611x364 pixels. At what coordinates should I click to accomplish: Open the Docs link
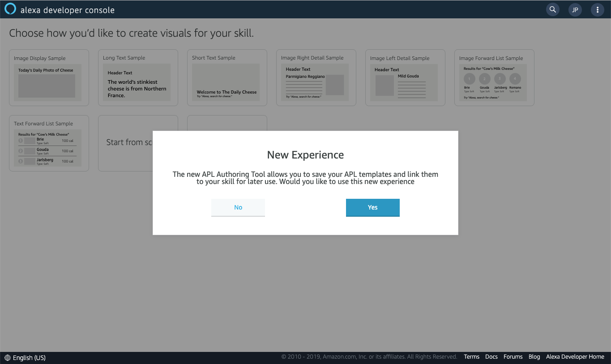point(491,356)
